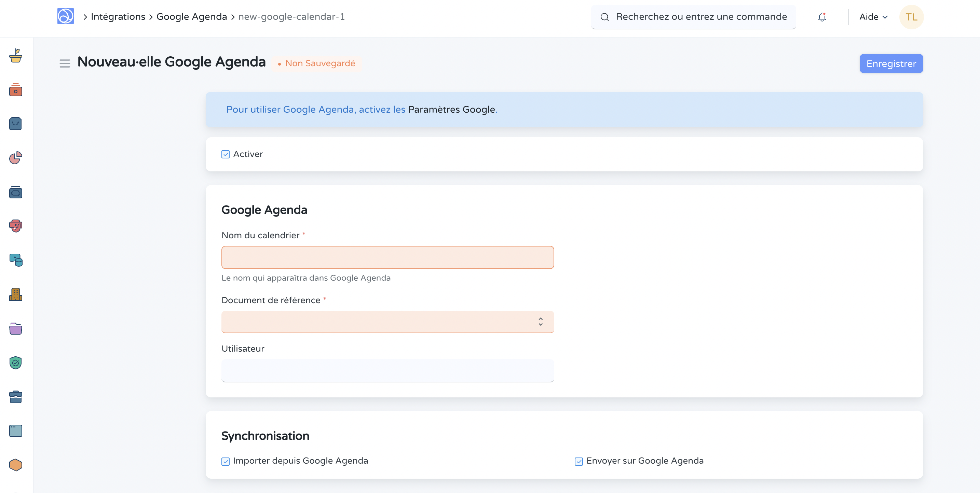The image size is (980, 493).
Task: Uncheck Envoyer sur Google Agenda
Action: point(578,461)
